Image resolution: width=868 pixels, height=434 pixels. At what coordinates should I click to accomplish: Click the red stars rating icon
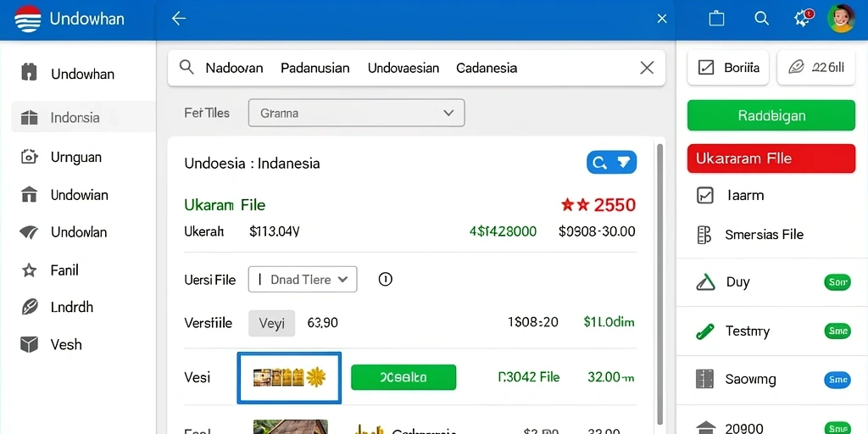[x=575, y=205]
